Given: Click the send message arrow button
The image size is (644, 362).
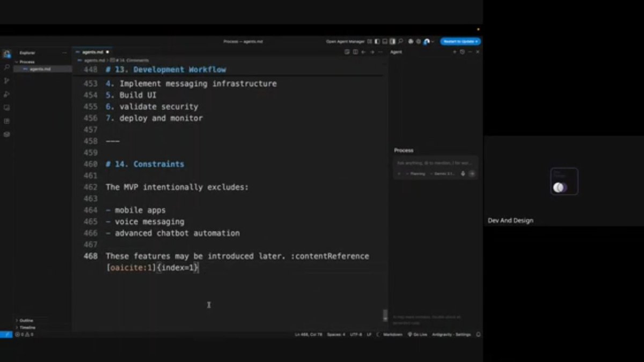Looking at the screenshot, I should pyautogui.click(x=472, y=174).
